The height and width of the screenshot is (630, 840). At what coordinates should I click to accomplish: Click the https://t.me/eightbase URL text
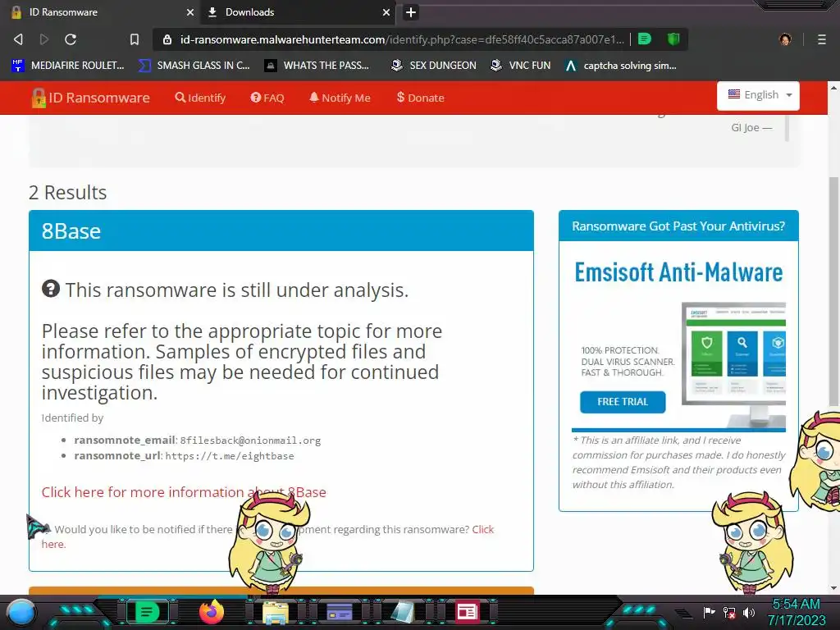coord(230,456)
